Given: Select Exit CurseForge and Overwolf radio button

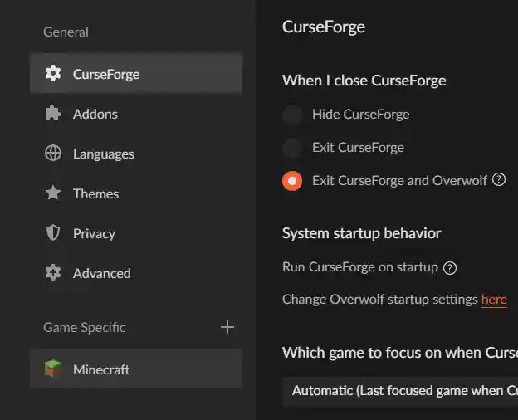Looking at the screenshot, I should (292, 181).
